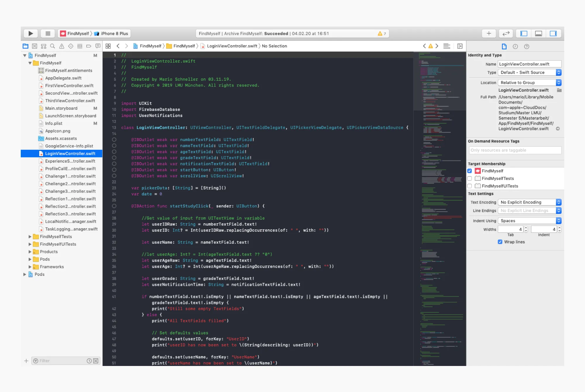
Task: Open the Breakpoint navigator icon
Action: pos(89,46)
